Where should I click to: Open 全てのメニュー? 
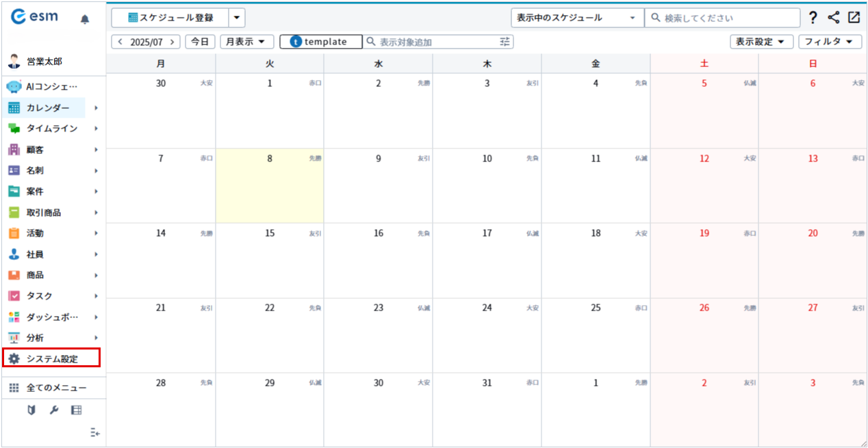(x=56, y=388)
